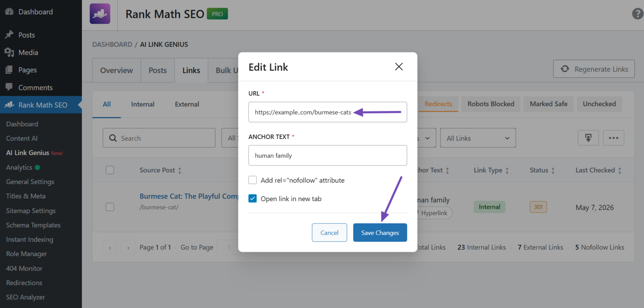Select the Links tab
The height and width of the screenshot is (308, 644).
pyautogui.click(x=191, y=70)
